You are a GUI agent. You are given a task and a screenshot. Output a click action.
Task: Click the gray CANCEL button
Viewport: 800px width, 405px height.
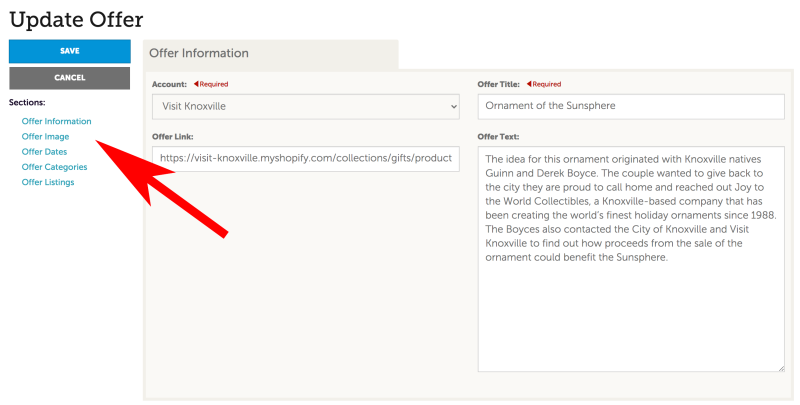pos(70,78)
